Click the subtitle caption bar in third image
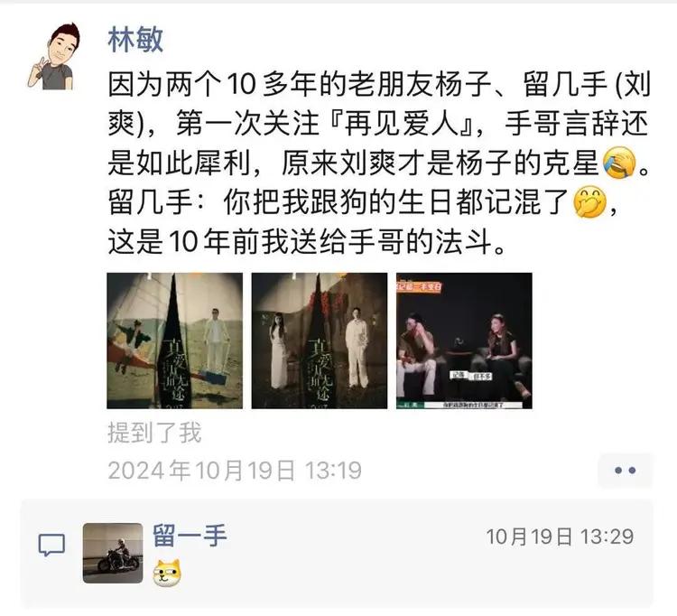677x616 pixels. click(x=464, y=405)
